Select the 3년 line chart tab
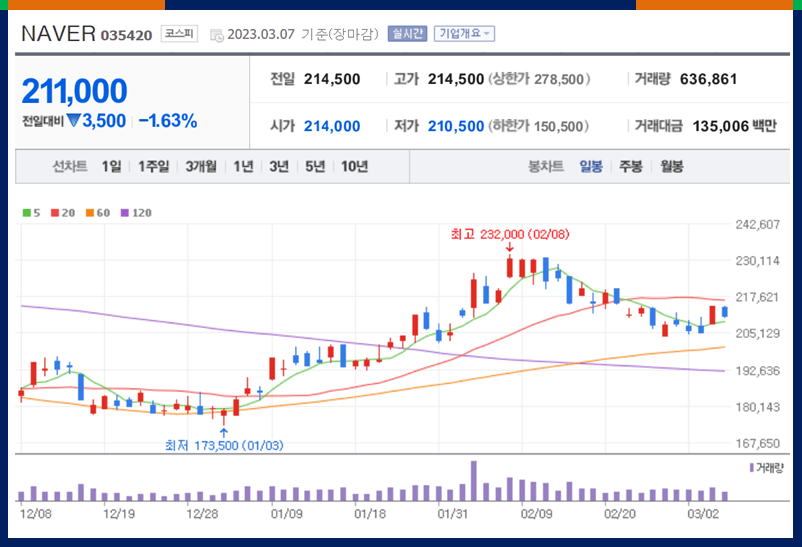 (279, 166)
